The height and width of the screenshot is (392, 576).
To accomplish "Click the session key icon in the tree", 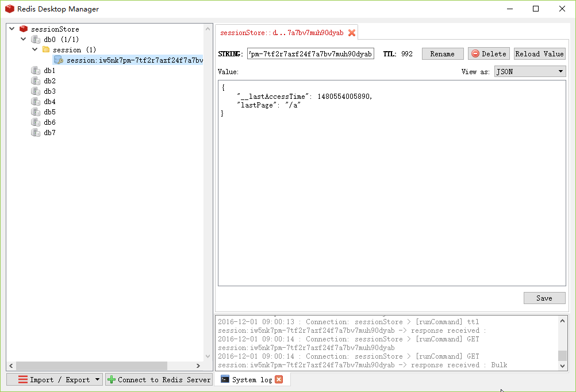I will 59,60.
